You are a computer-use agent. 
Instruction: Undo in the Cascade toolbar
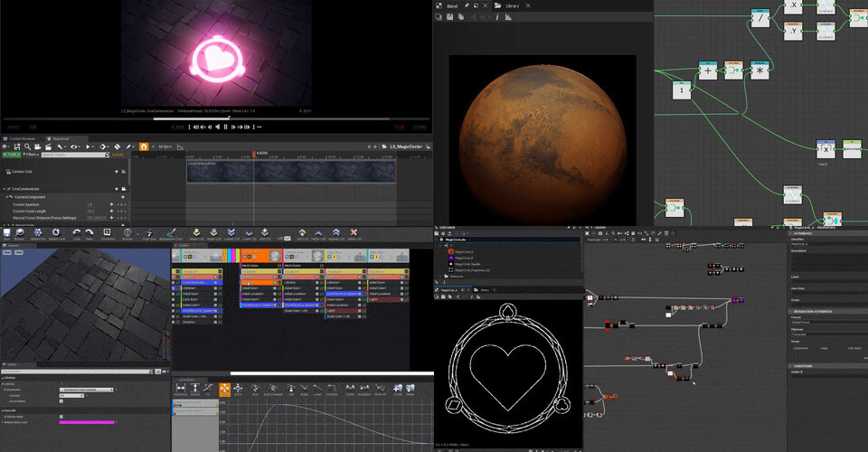76,234
